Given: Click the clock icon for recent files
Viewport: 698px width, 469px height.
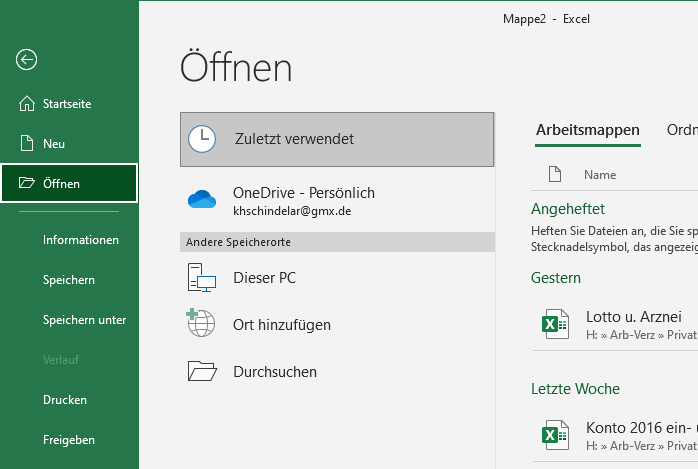Looking at the screenshot, I should (202, 139).
